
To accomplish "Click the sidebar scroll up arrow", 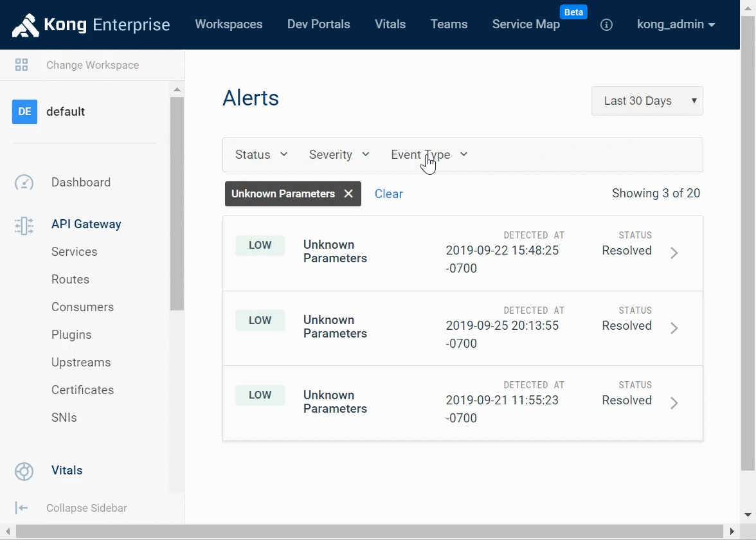I will 177,89.
